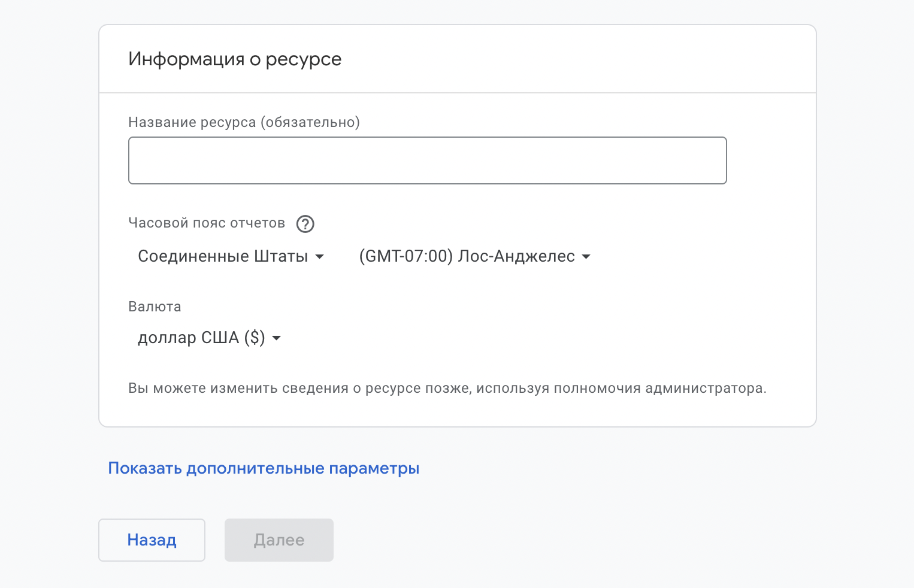Click the Валюта label
The image size is (914, 588).
pos(155,307)
